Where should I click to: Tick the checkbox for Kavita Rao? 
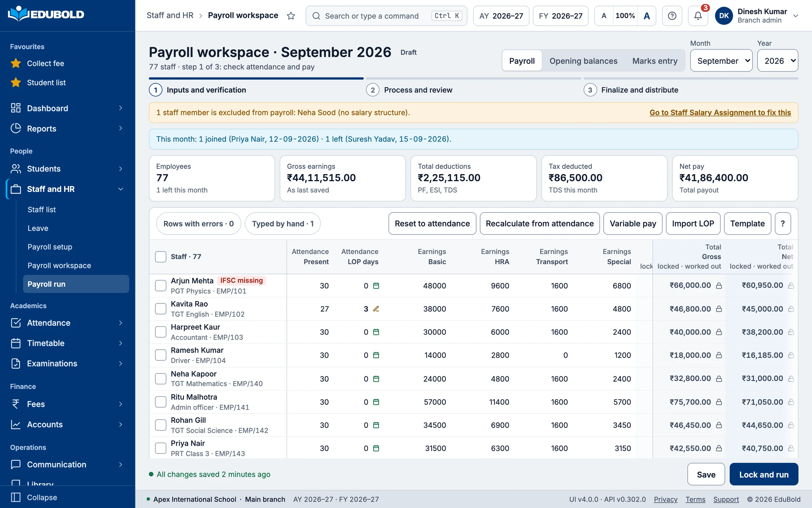pos(161,309)
